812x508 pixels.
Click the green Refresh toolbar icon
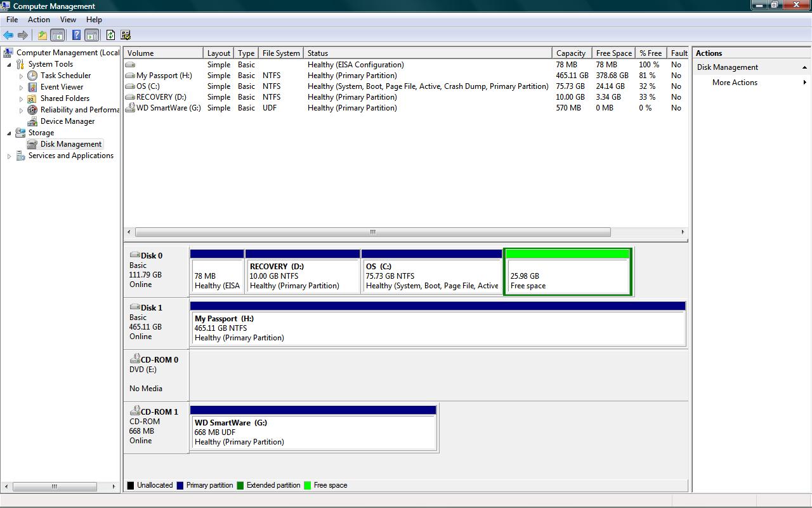110,36
